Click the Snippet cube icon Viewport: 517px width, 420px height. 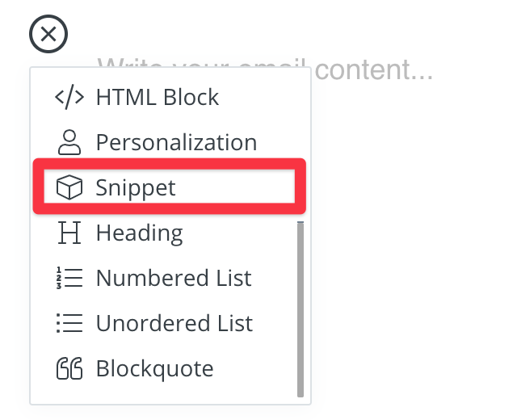point(69,188)
